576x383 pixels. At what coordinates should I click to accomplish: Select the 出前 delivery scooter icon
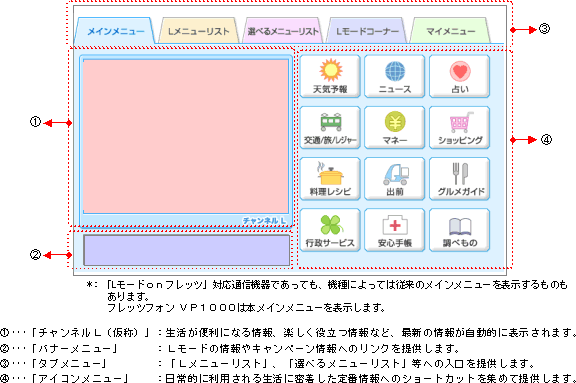(x=395, y=179)
